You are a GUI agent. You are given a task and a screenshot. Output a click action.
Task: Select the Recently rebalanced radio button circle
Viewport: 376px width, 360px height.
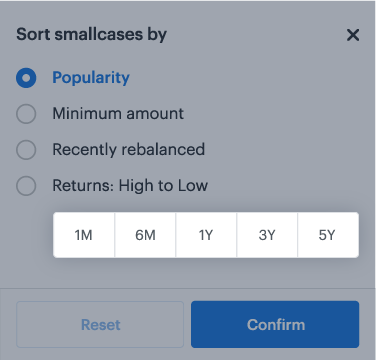click(26, 150)
